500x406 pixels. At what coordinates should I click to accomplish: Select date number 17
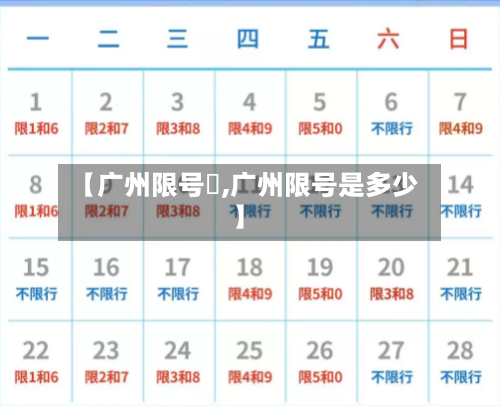pos(177,267)
